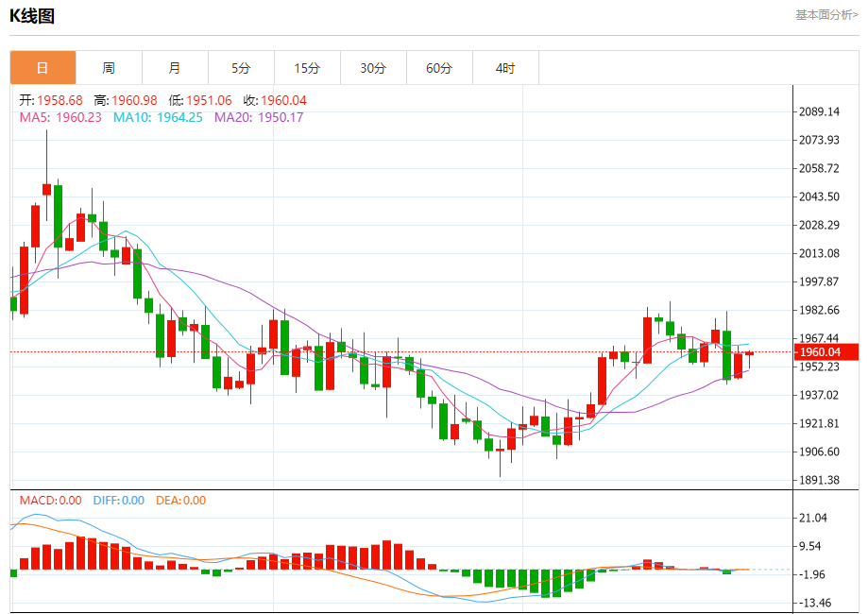Click the 1906.60 price axis label
The height and width of the screenshot is (614, 868).
click(819, 452)
